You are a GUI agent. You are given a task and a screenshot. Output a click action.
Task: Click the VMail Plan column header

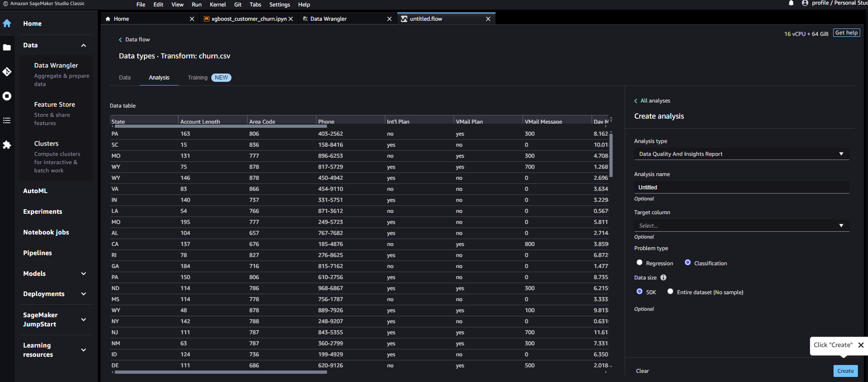click(x=469, y=121)
